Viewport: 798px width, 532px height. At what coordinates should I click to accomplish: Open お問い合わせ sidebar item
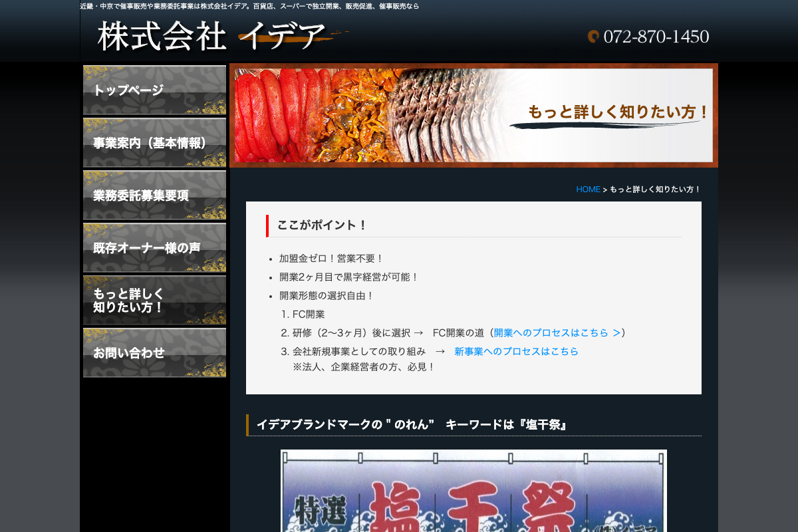coord(154,353)
